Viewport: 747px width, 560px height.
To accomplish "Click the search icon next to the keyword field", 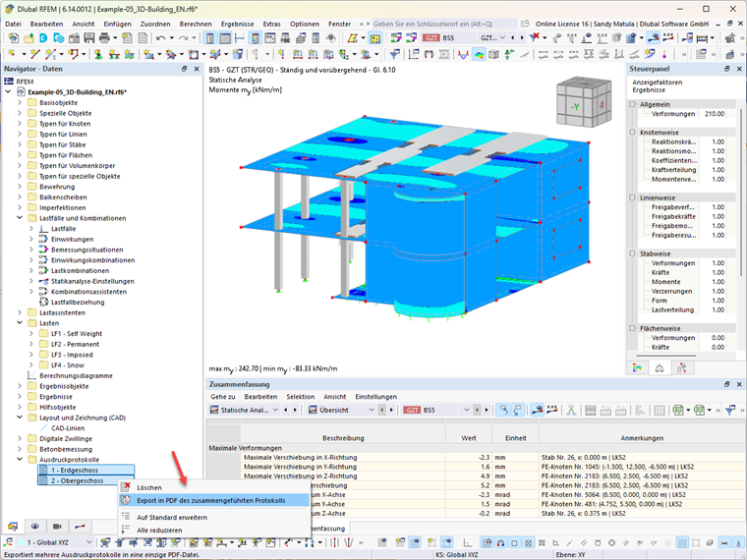I will [x=525, y=24].
